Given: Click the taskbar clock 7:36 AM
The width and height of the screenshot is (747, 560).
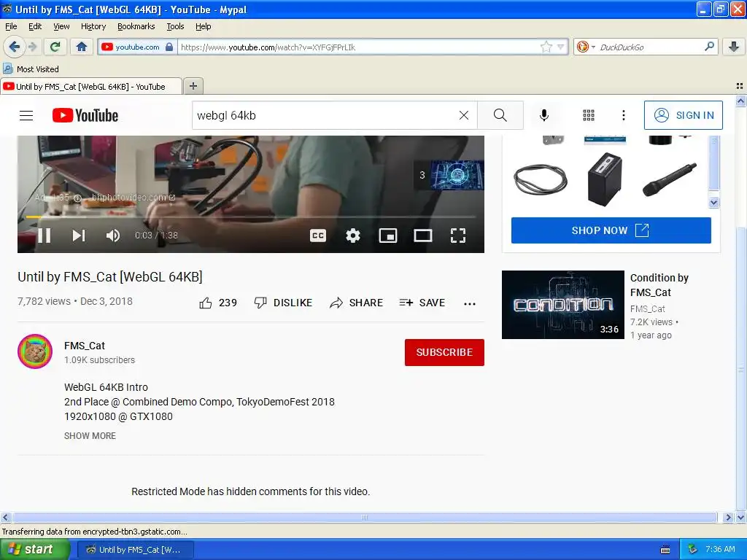Looking at the screenshot, I should tap(720, 549).
